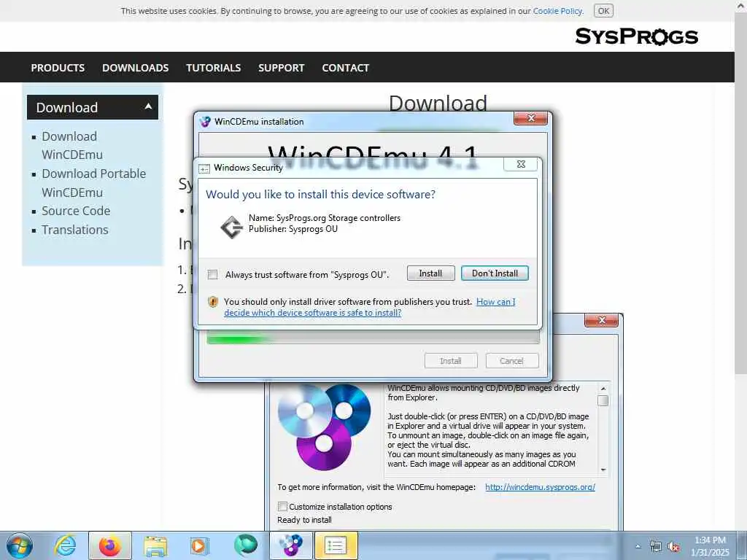
Task: Open Download Portable WinCDEmu sidebar link
Action: tap(93, 183)
